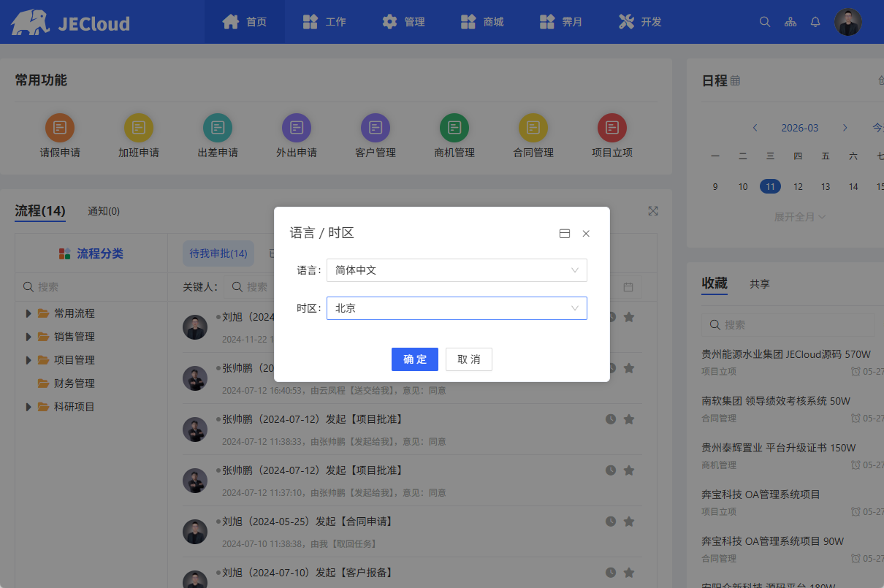Open the organization structure icon in header
Screen dimensions: 884x588
(790, 22)
